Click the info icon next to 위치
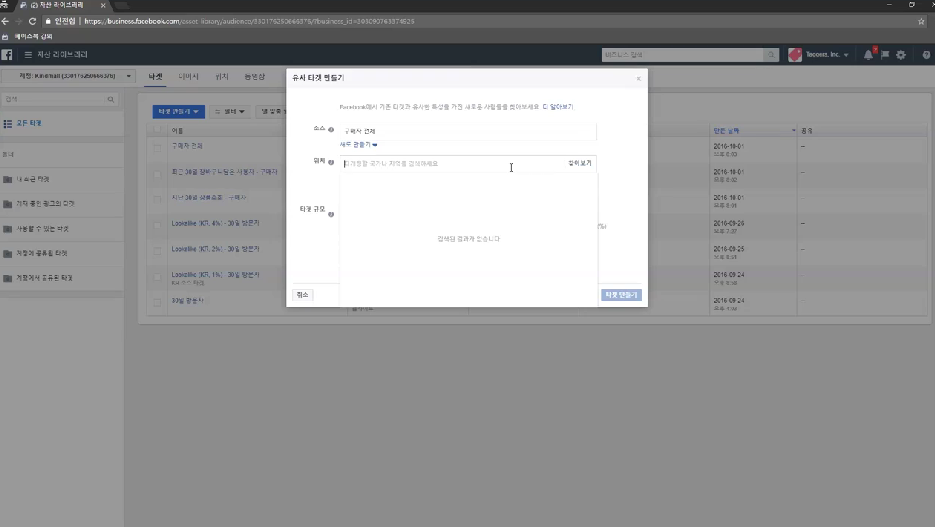Viewport: 935px width, 527px height. pos(331,162)
